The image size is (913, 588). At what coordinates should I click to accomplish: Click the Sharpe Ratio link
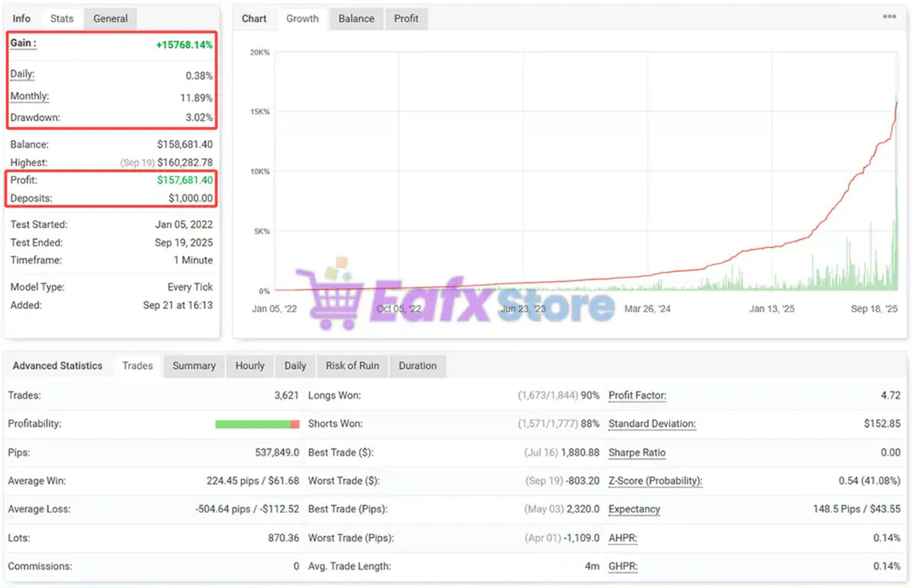point(636,452)
